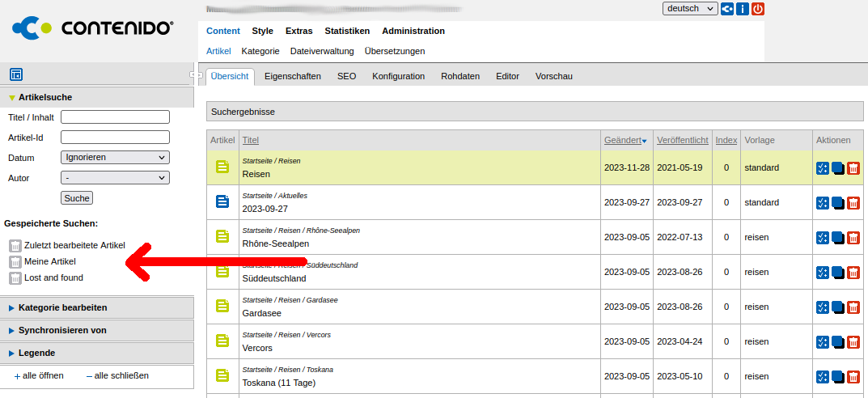Switch to the Eigenschaften tab

[292, 76]
